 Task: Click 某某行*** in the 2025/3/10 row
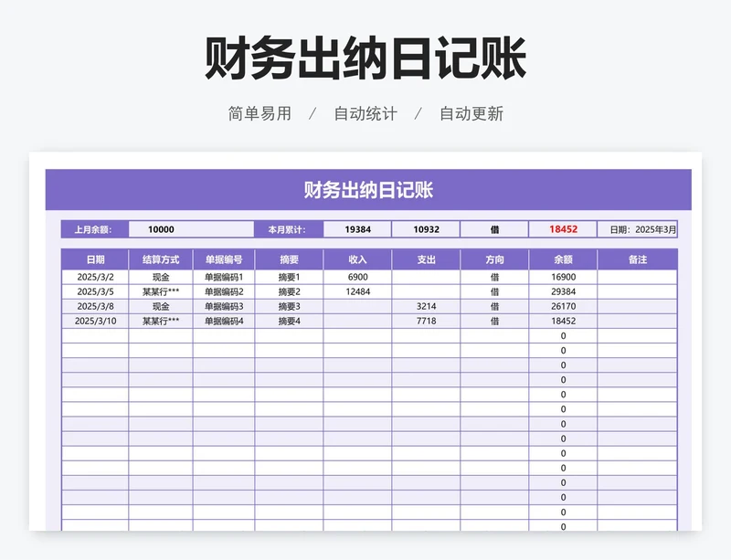click(161, 322)
